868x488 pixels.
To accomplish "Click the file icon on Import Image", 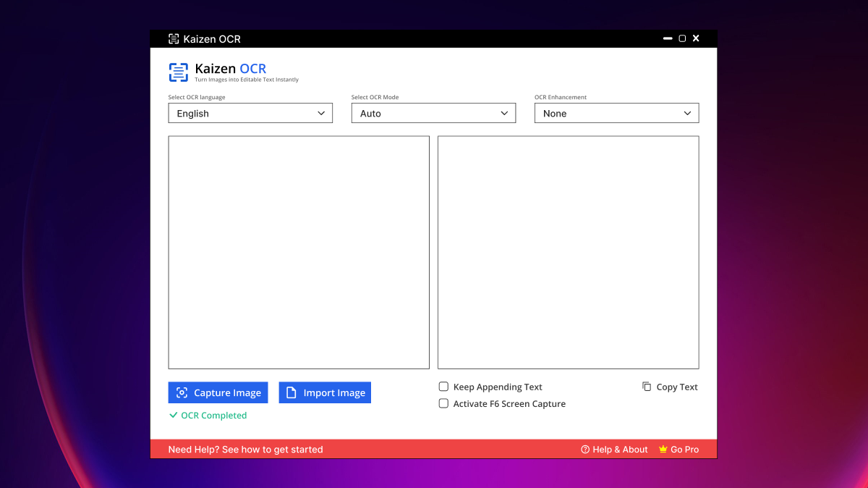I will 292,393.
